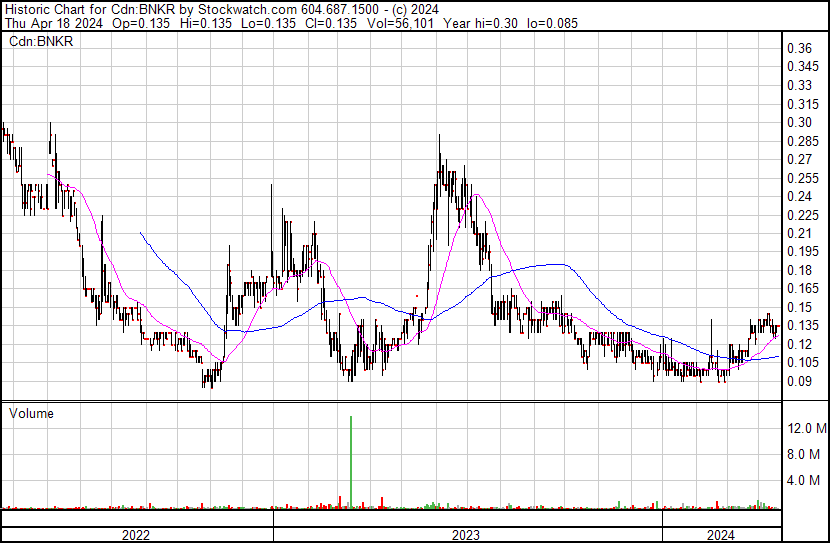Click the 8.0 M volume axis label

point(808,455)
